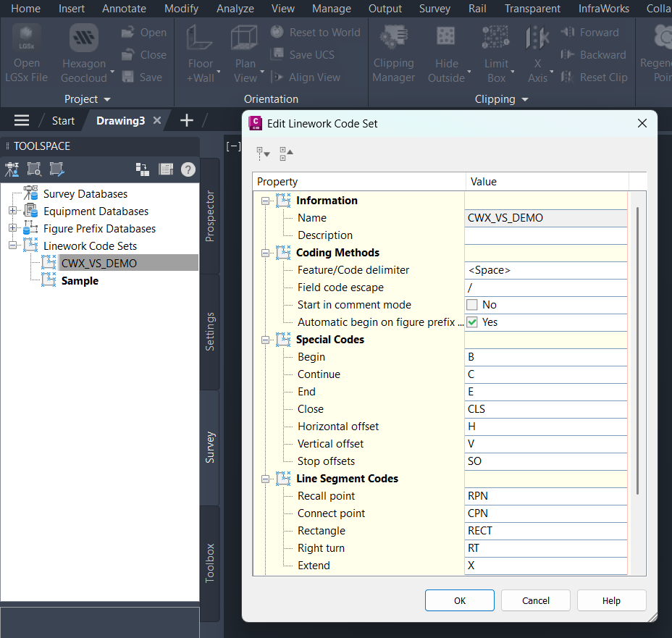This screenshot has width=672, height=638.
Task: Select Sample linework code set
Action: point(80,281)
